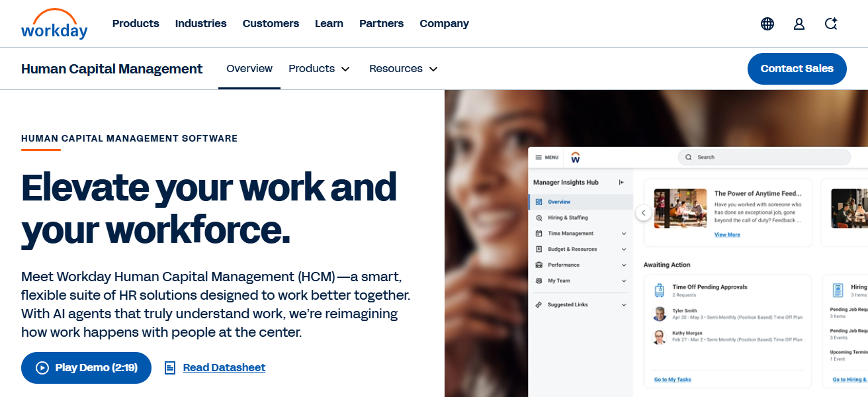The width and height of the screenshot is (868, 397).
Task: Open the Products top menu
Action: (136, 24)
